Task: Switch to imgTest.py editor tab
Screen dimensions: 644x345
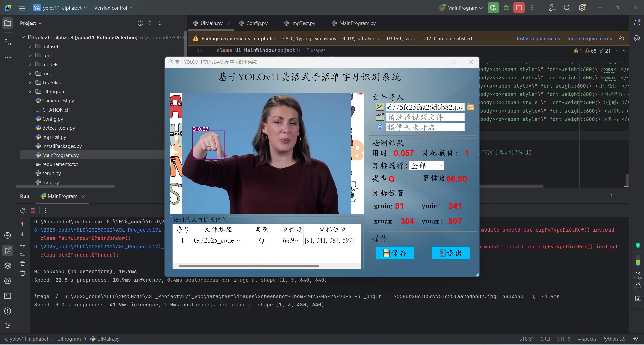Action: point(300,23)
